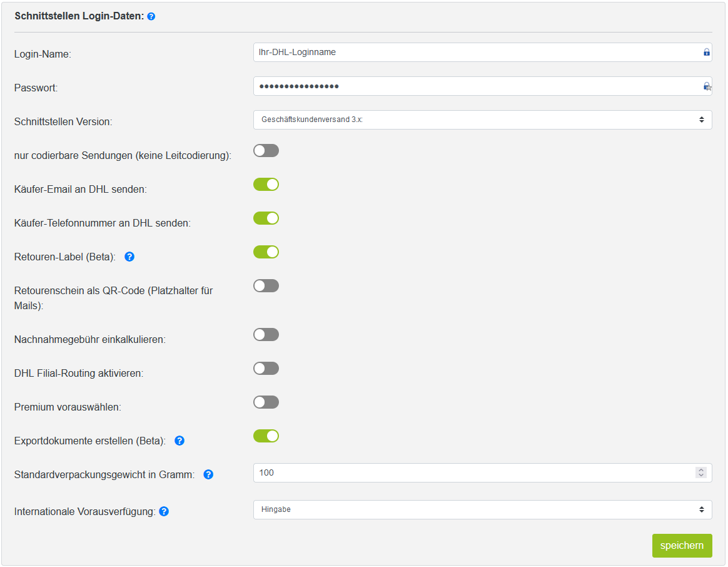Viewport: 728px width, 567px height.
Task: Open help for Internationale Vorausverfügung
Action: coord(164,511)
